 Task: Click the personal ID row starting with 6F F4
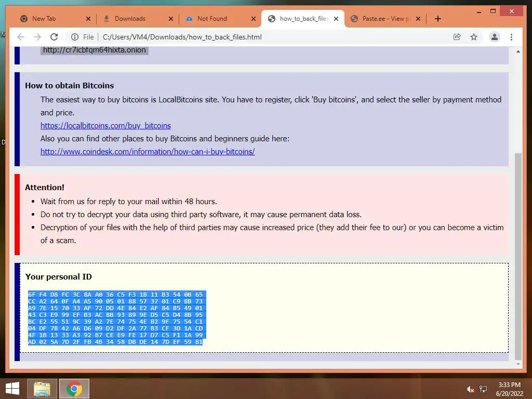[x=115, y=295]
